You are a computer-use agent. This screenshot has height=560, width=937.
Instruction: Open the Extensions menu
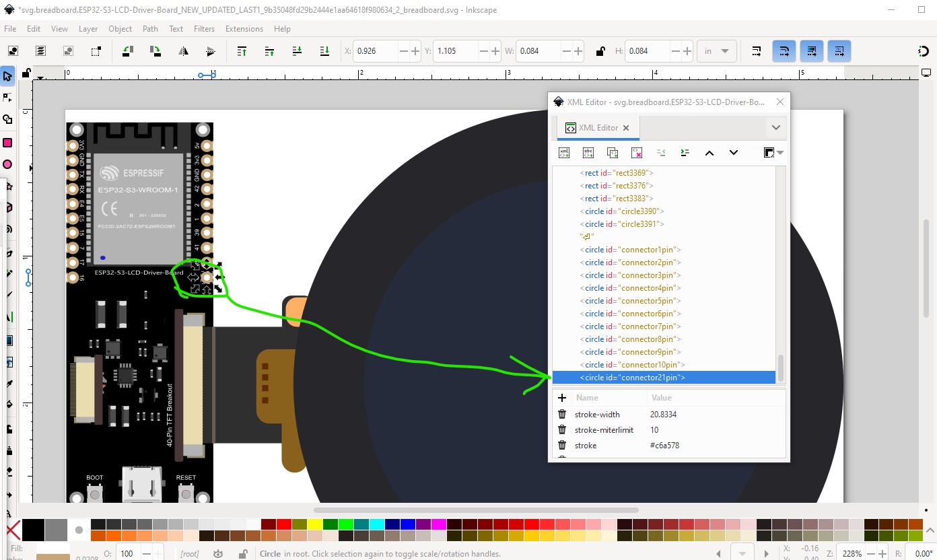(244, 29)
